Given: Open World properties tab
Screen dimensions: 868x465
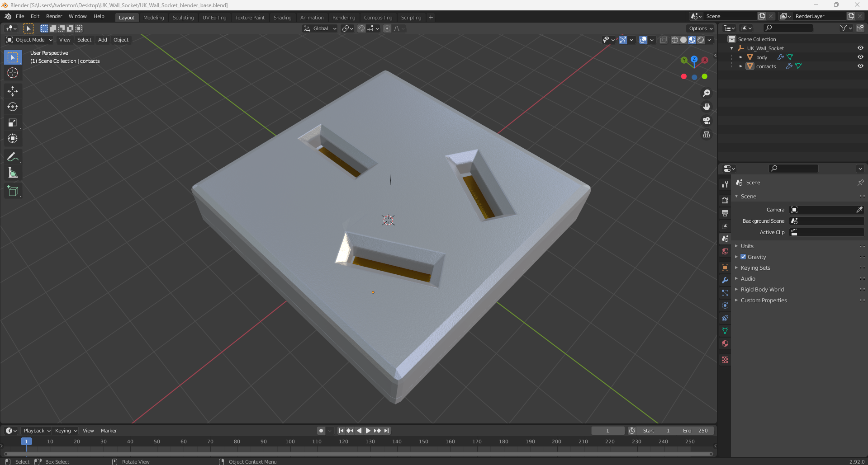Looking at the screenshot, I should 725,251.
